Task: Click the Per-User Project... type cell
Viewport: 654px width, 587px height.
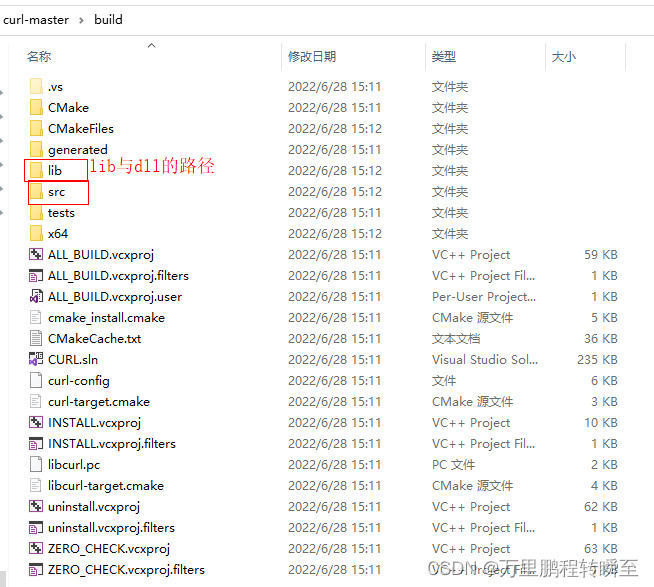Action: tap(484, 297)
